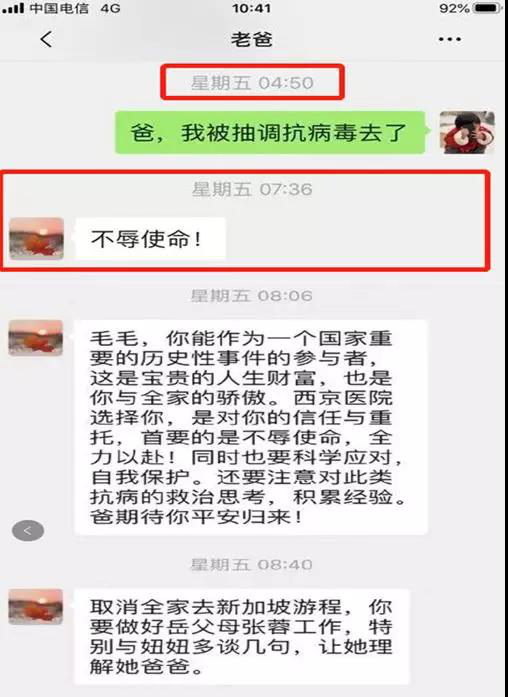This screenshot has width=508, height=697.
Task: Tap the battery icon in status bar
Action: [488, 8]
